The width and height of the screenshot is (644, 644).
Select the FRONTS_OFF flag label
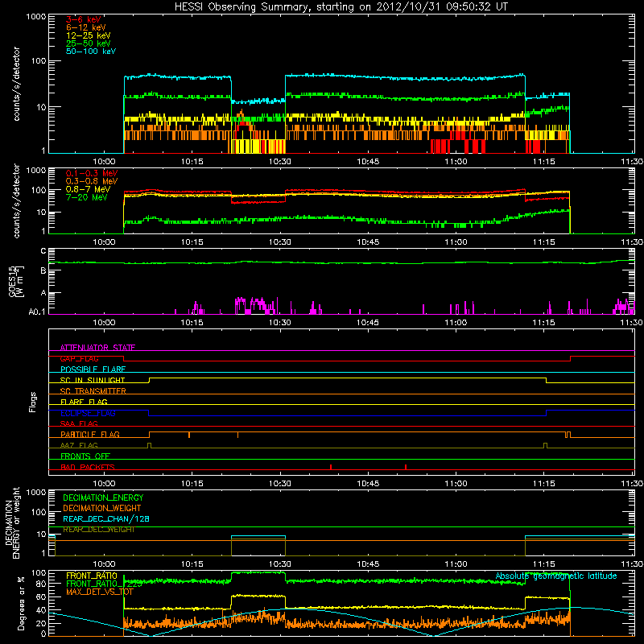[x=85, y=456]
